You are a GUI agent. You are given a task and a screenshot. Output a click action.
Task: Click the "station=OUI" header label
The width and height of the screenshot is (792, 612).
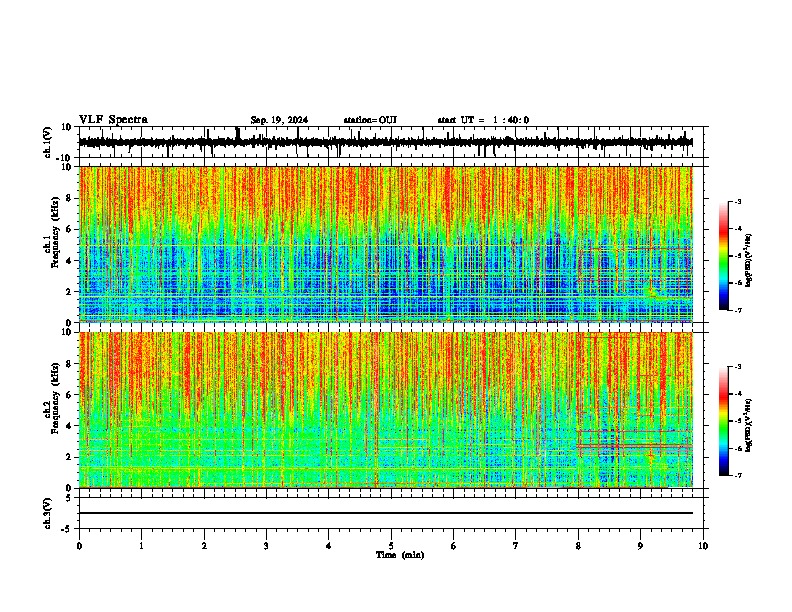point(370,120)
